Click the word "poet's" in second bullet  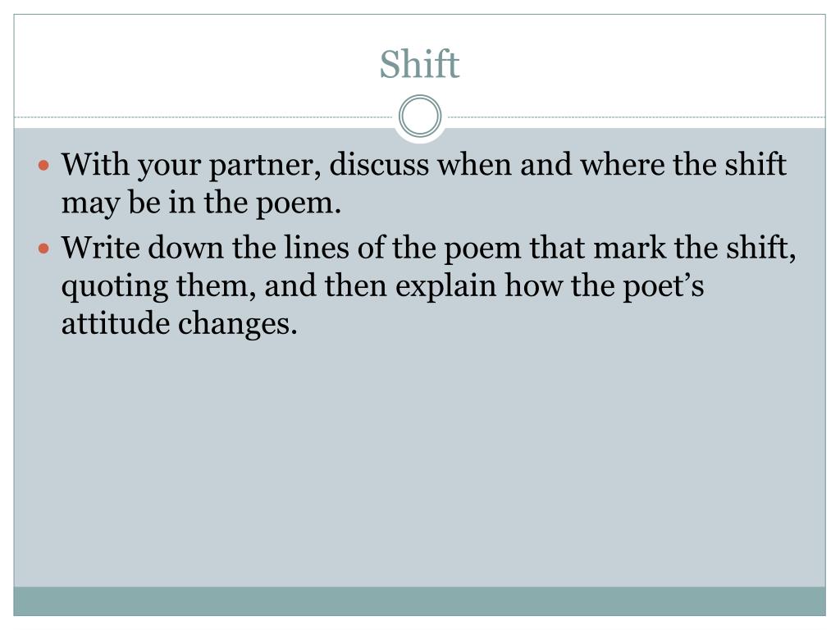pyautogui.click(x=663, y=286)
